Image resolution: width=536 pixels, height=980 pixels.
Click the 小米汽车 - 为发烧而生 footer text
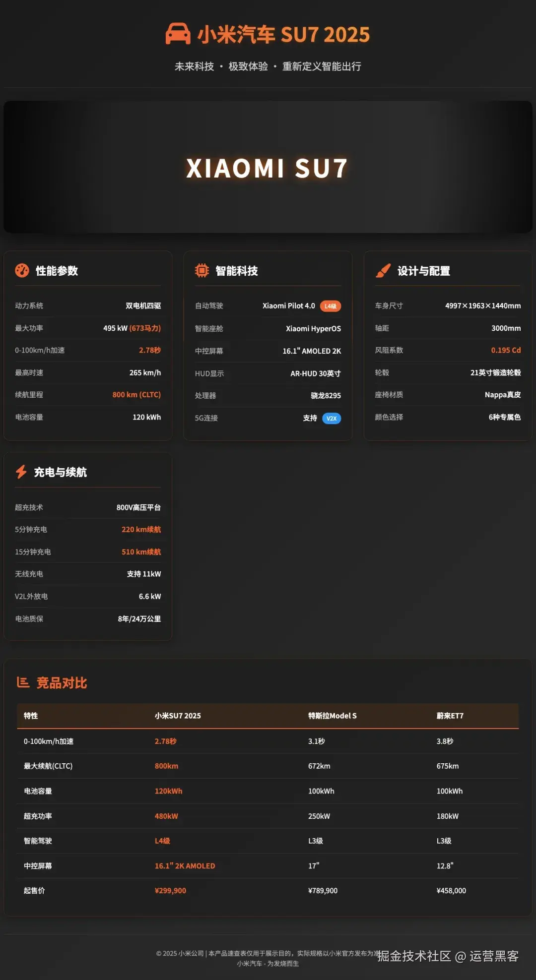pos(268,964)
